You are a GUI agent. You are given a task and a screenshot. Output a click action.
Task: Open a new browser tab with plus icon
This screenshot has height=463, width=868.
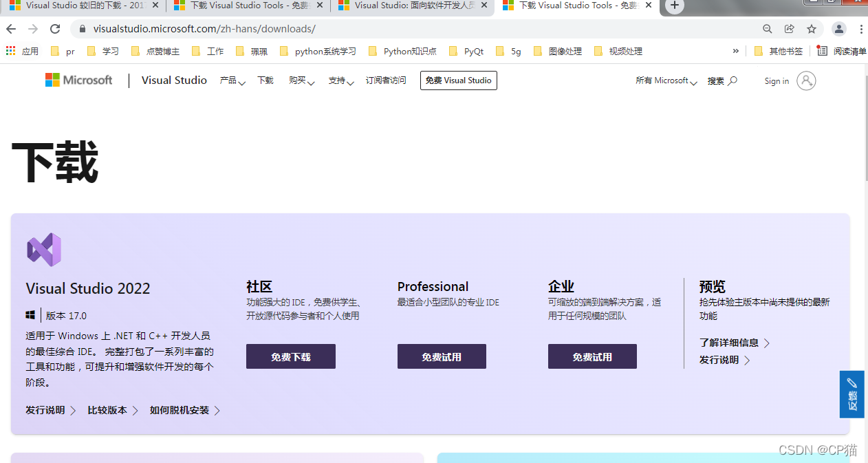pos(675,6)
